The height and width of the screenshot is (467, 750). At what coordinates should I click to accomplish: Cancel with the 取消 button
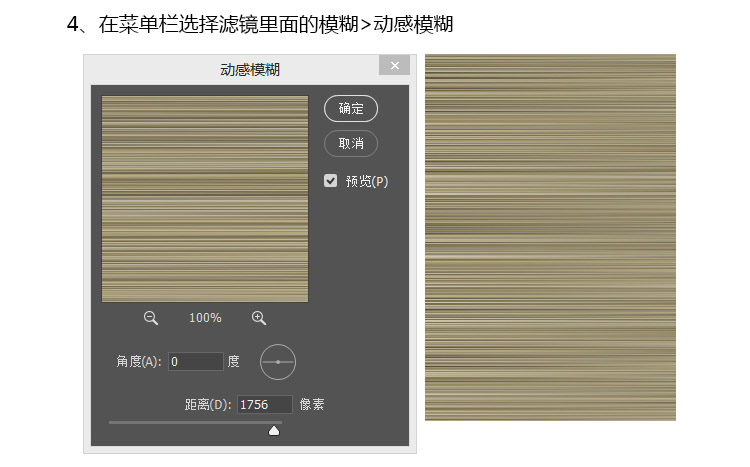[351, 144]
